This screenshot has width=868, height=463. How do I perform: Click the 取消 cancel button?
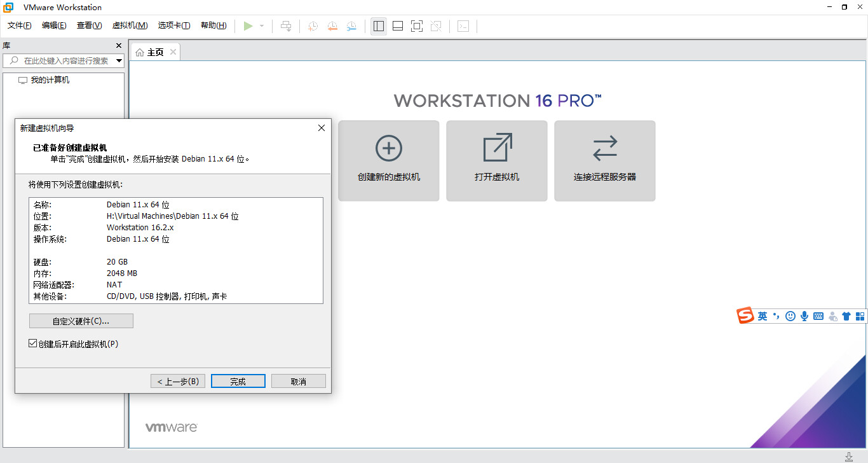(x=299, y=382)
